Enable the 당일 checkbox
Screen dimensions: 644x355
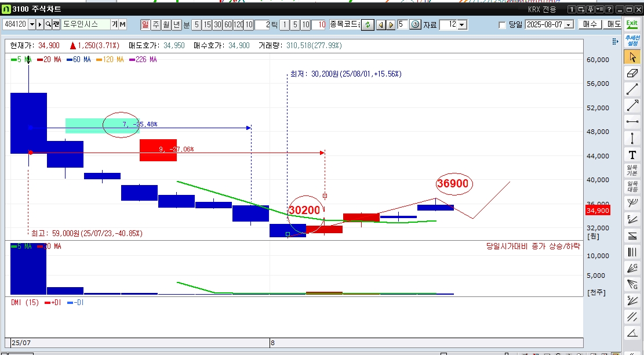[x=502, y=25]
